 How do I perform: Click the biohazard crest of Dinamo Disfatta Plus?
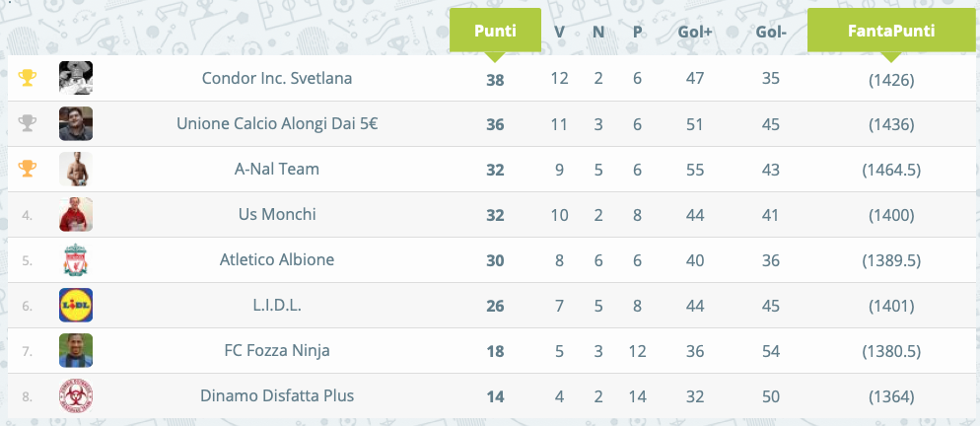tap(76, 396)
